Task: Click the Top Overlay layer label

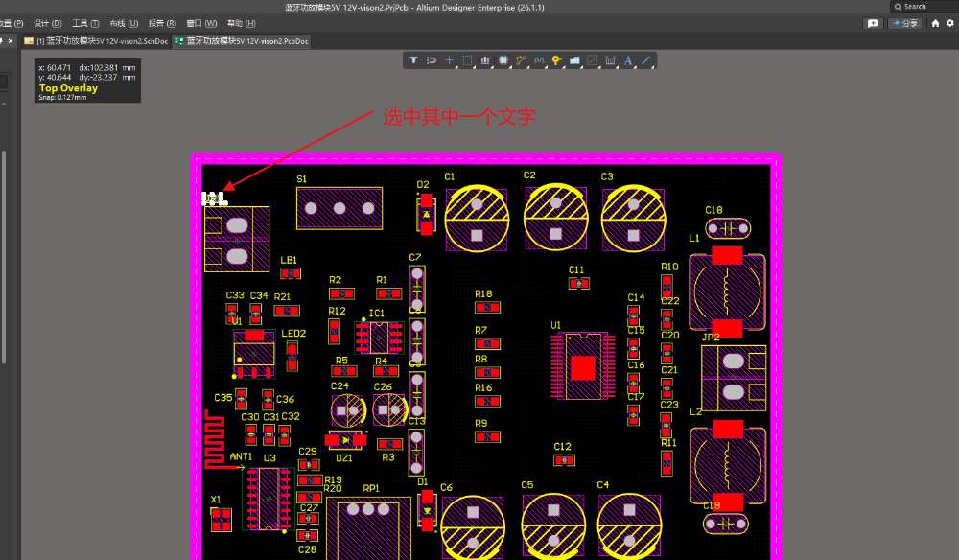Action: 68,88
